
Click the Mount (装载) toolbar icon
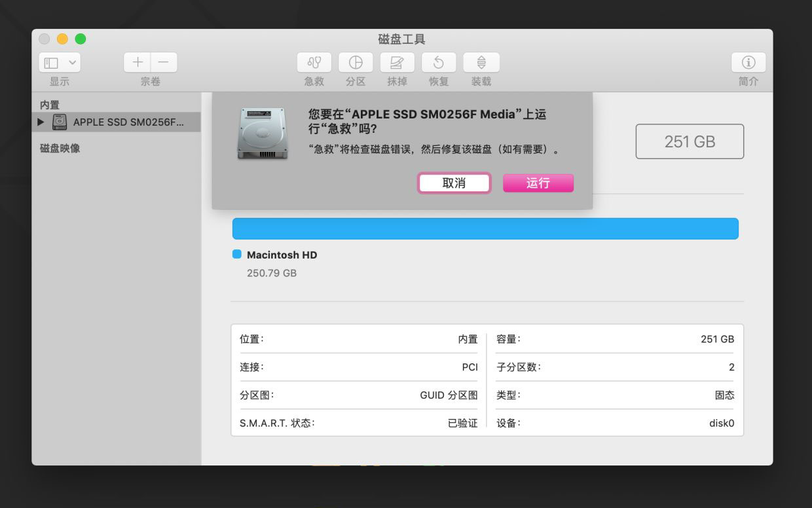click(x=481, y=62)
